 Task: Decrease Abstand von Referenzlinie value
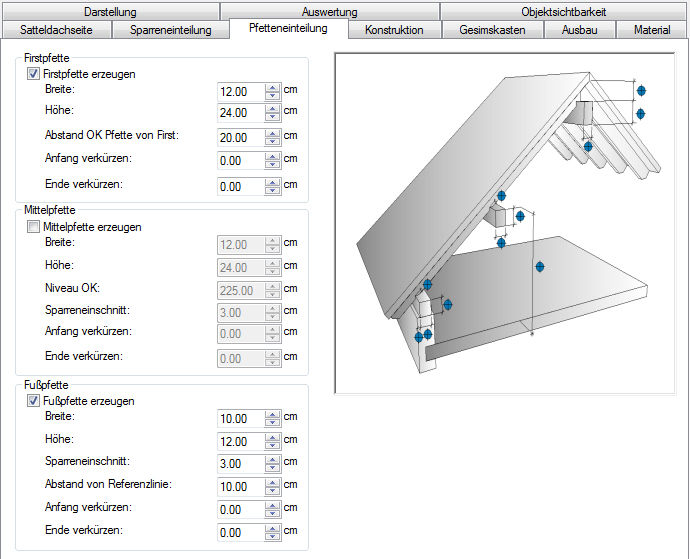click(273, 491)
